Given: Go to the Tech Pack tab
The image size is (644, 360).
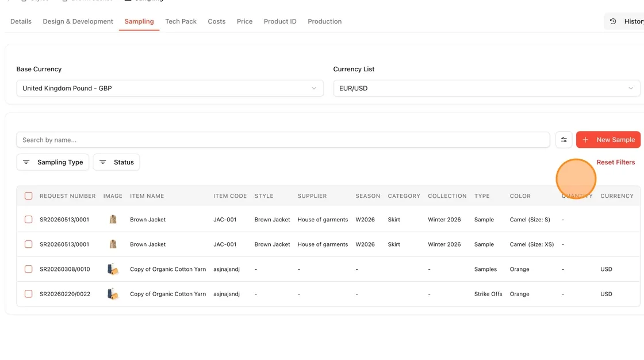Looking at the screenshot, I should pyautogui.click(x=181, y=21).
